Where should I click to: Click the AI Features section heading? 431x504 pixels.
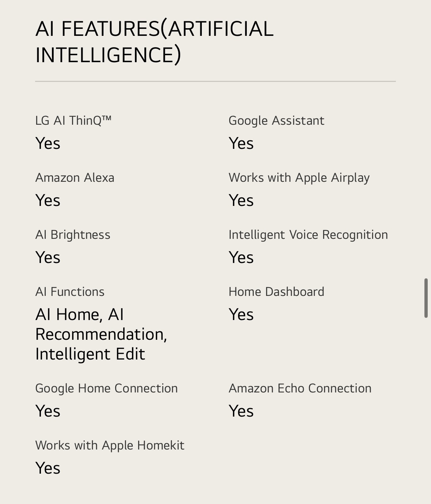(x=154, y=42)
